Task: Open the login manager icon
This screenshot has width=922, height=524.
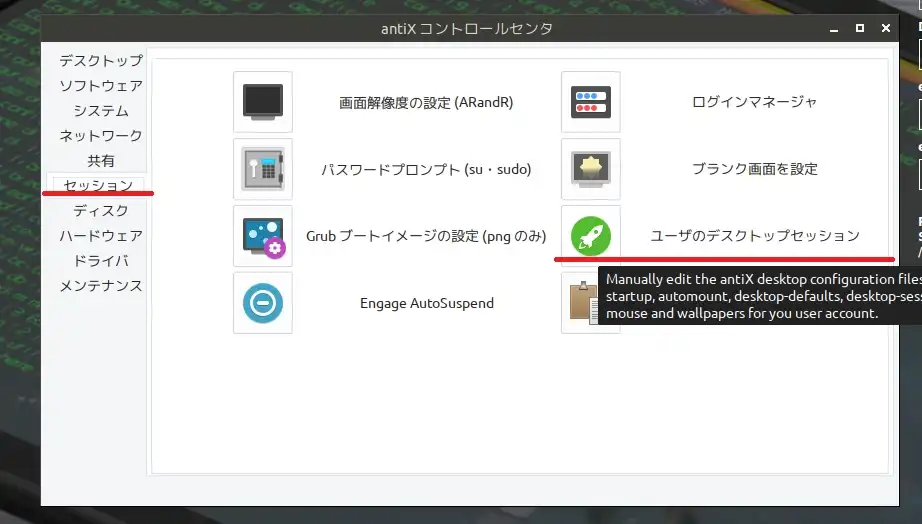Action: (590, 102)
